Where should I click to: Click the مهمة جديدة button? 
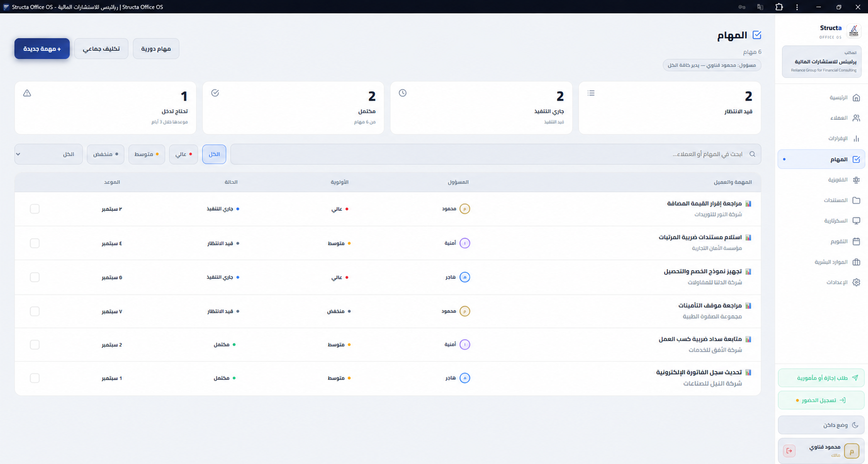click(x=42, y=49)
